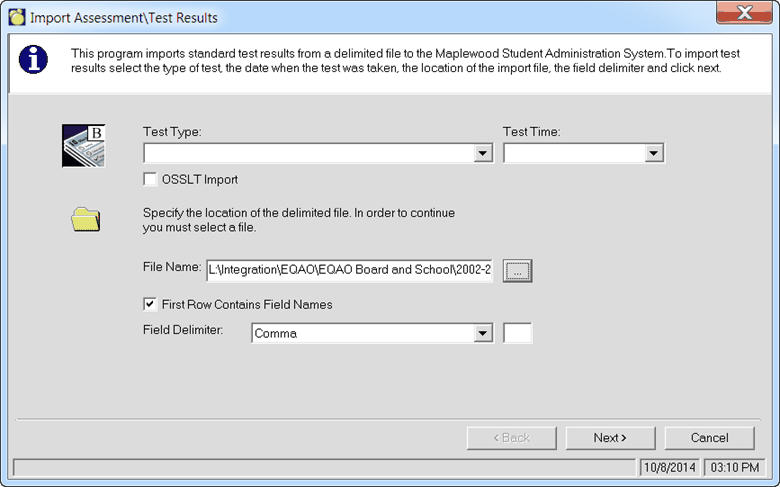Click the date panel in status bar

click(668, 467)
